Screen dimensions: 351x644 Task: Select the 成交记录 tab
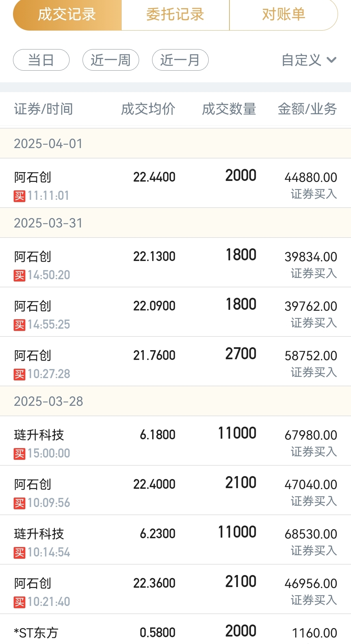point(67,15)
